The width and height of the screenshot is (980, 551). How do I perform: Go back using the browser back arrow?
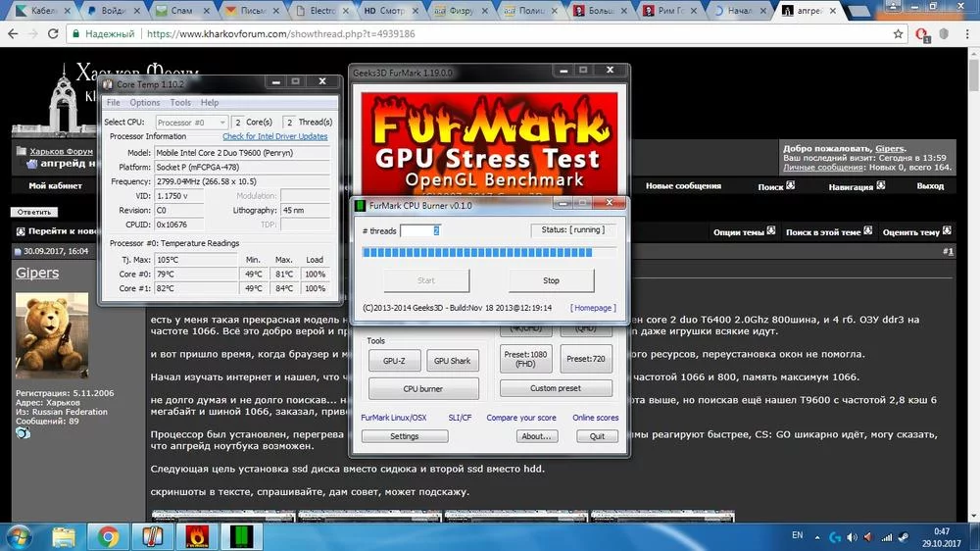(x=13, y=33)
